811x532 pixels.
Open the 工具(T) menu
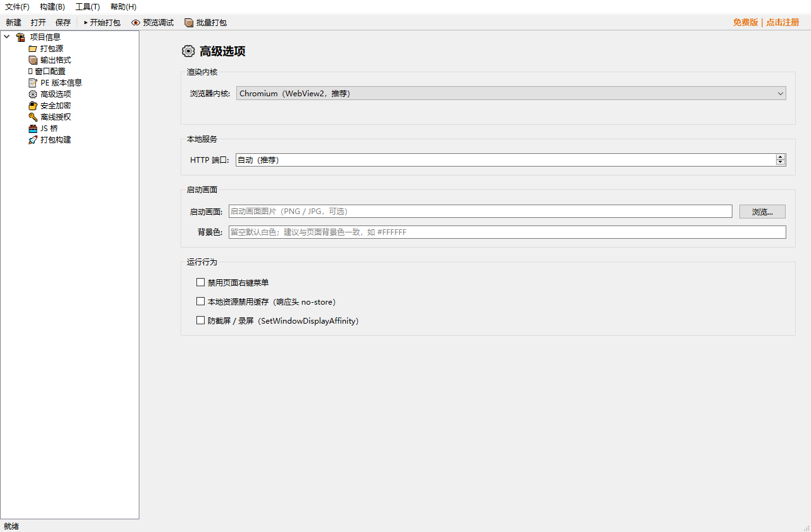pos(87,7)
